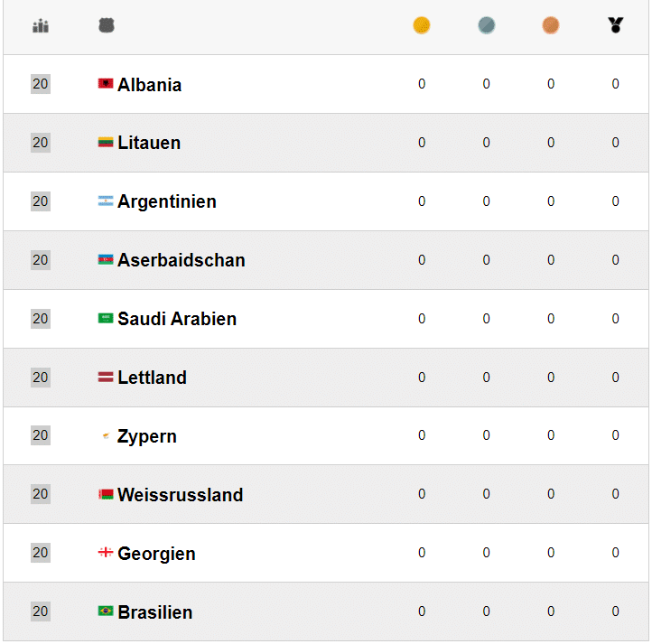Viewport: 652px width, 644px height.
Task: Click the silver medal header icon
Action: click(x=487, y=25)
